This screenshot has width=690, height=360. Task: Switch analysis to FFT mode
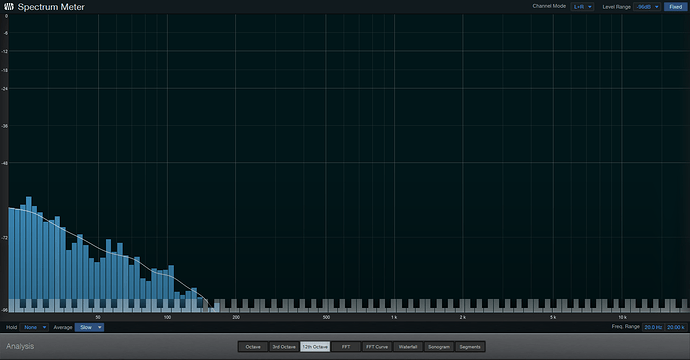pyautogui.click(x=346, y=347)
